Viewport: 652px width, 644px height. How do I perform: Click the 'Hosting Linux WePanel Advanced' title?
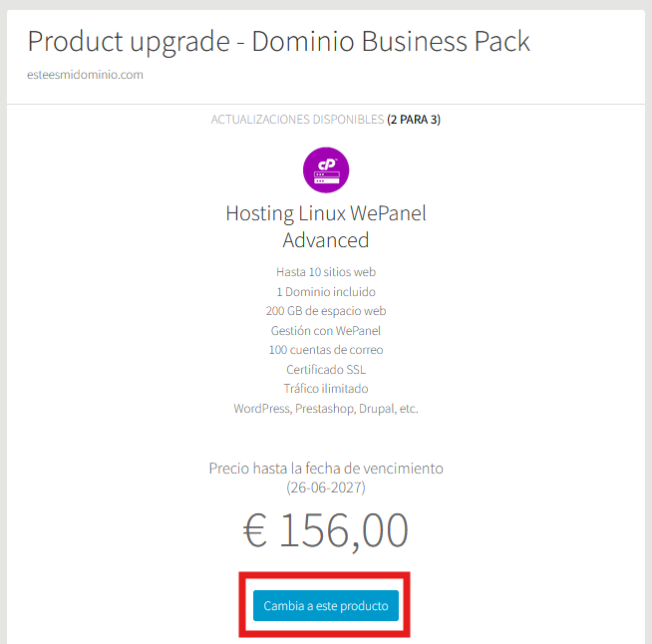coord(326,226)
